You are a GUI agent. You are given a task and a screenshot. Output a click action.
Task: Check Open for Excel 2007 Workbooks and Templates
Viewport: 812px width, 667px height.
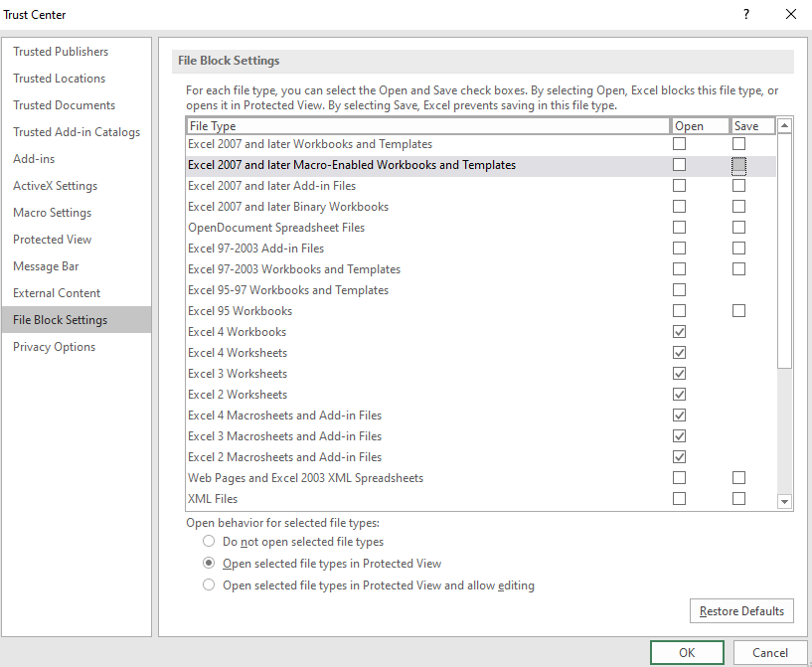coord(679,144)
